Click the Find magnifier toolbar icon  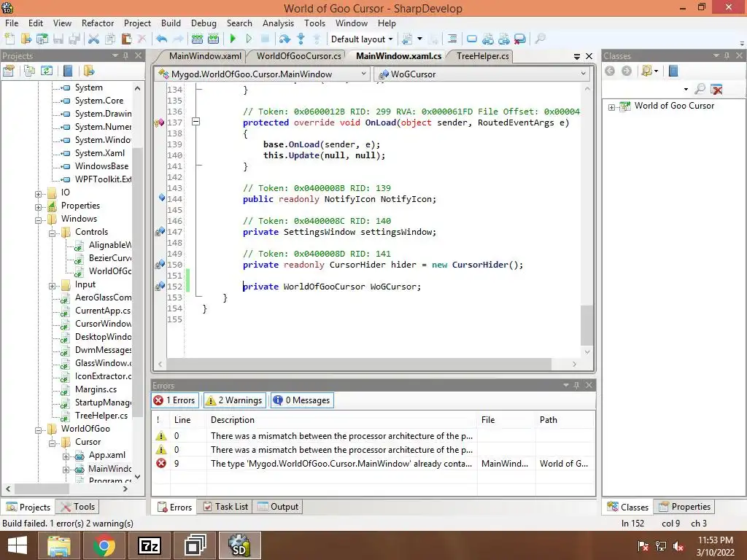point(540,39)
